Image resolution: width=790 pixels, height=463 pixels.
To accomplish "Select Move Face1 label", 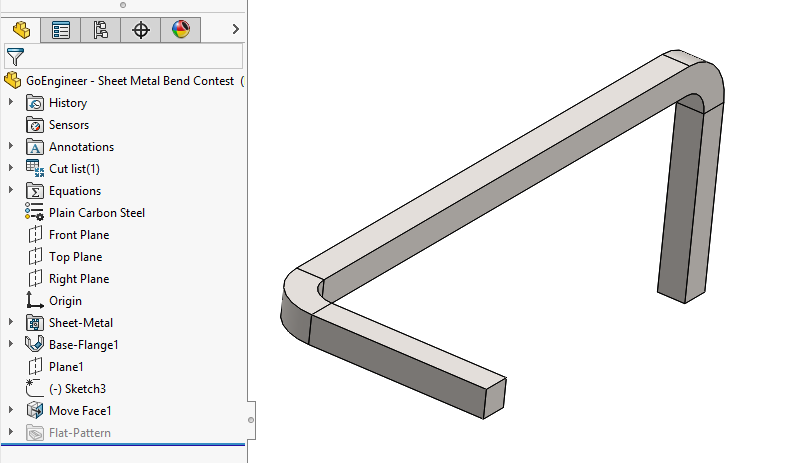I will [x=80, y=411].
